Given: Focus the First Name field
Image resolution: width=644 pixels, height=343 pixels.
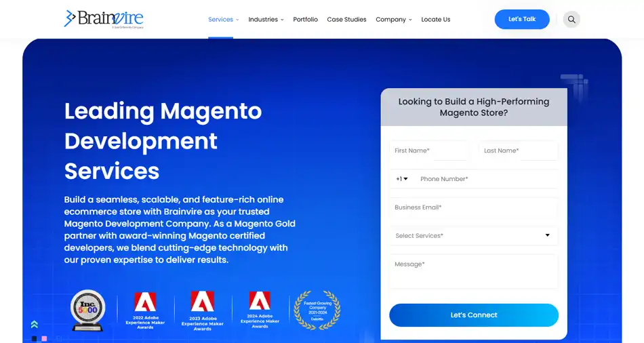Looking at the screenshot, I should [x=429, y=150].
